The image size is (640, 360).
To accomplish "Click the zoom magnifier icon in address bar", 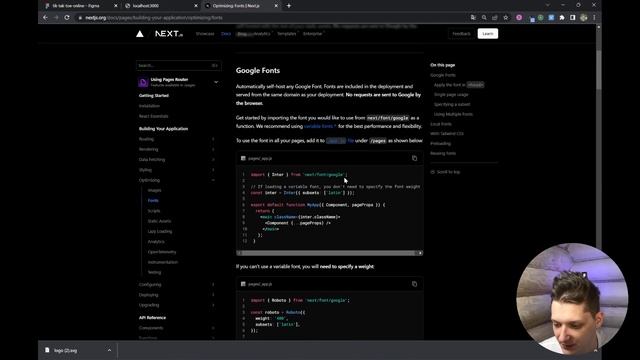I will click(x=484, y=18).
